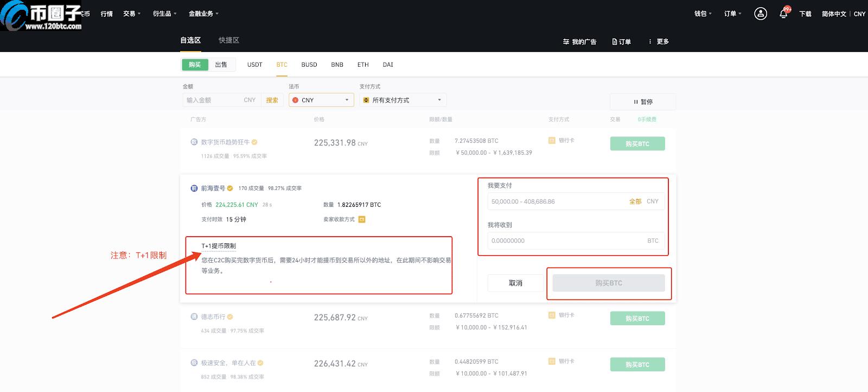Screen dimensions: 868x392
Task: Click the T+1提币限制 label
Action: pyautogui.click(x=219, y=246)
